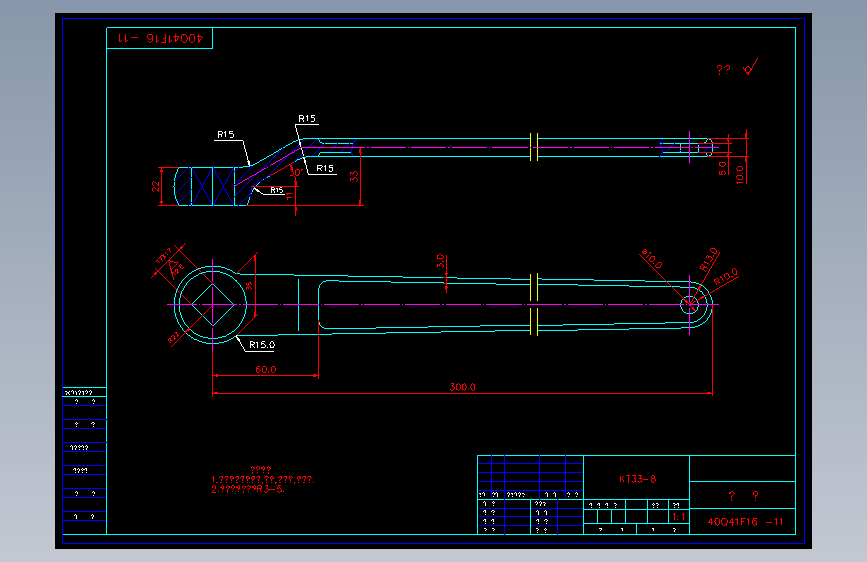This screenshot has width=867, height=562.
Task: Select the R10.0 radius label
Action: [x=725, y=277]
